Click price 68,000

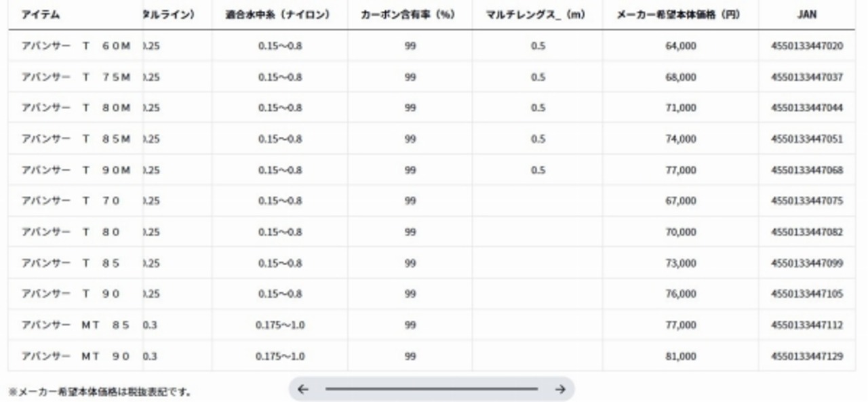coord(680,77)
